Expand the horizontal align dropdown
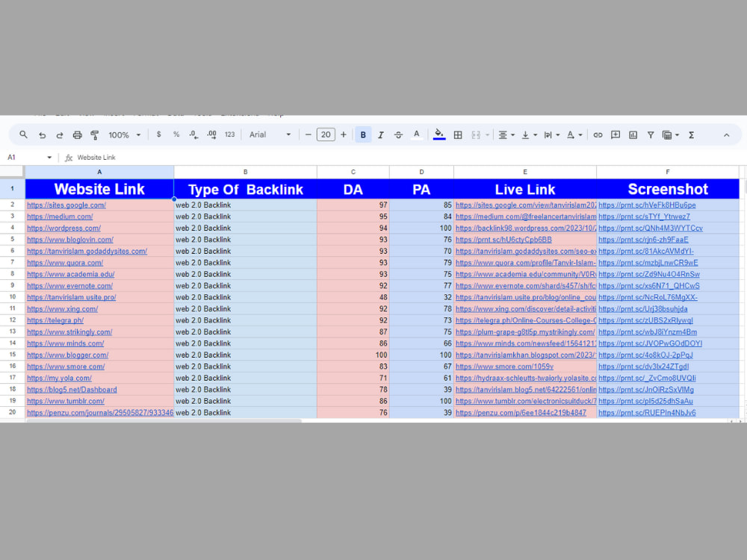The height and width of the screenshot is (560, 747). [512, 135]
